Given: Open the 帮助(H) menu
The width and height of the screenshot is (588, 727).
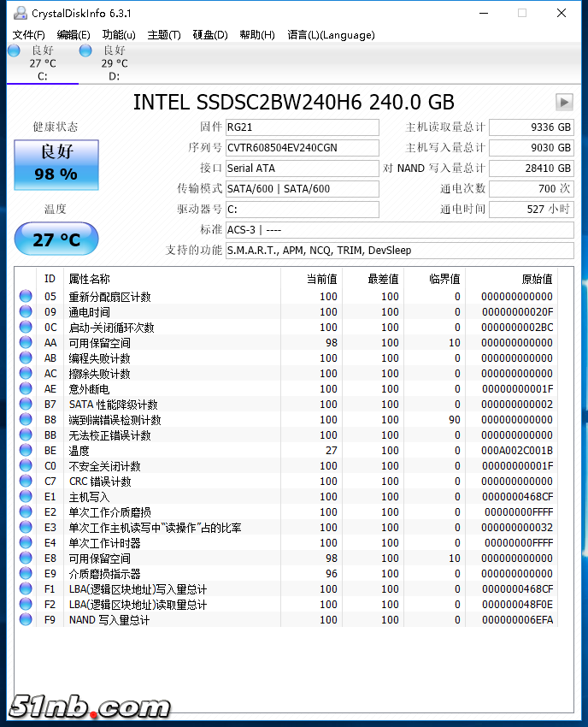Looking at the screenshot, I should 257,35.
